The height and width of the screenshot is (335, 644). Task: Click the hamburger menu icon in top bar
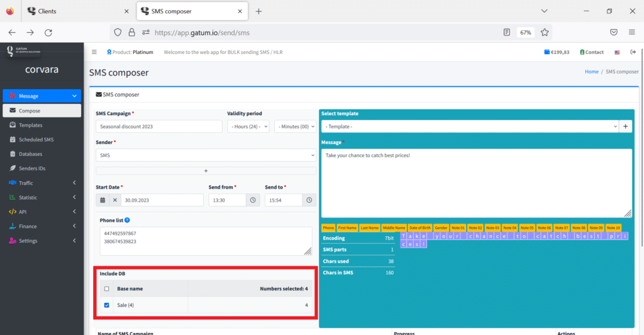(94, 52)
